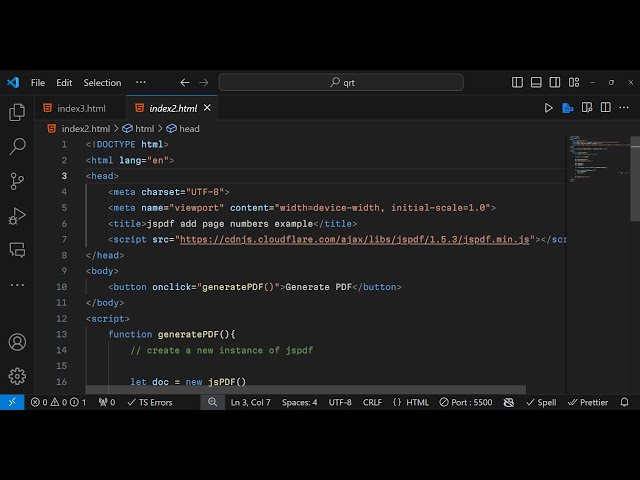This screenshot has height=480, width=640.
Task: Click the Port : 5500 live server button
Action: (463, 402)
